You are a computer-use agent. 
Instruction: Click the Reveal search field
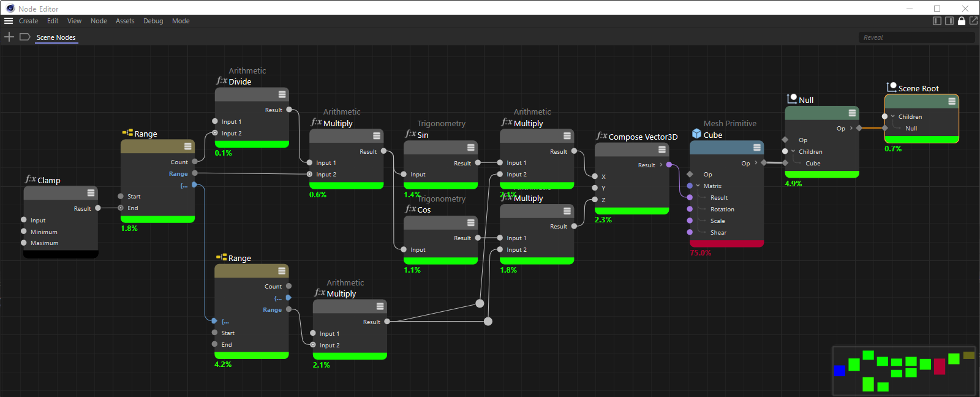[916, 37]
